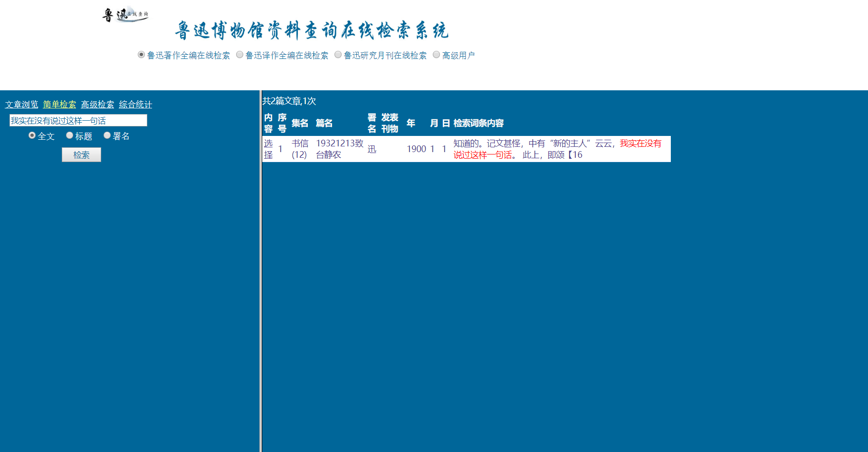The image size is (868, 452).
Task: Select 全文 search scope radio
Action: coord(32,135)
